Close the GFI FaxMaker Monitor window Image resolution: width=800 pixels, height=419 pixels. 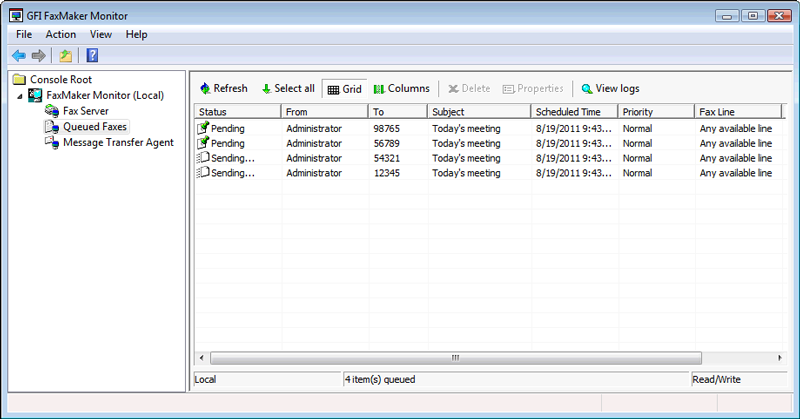tap(779, 16)
